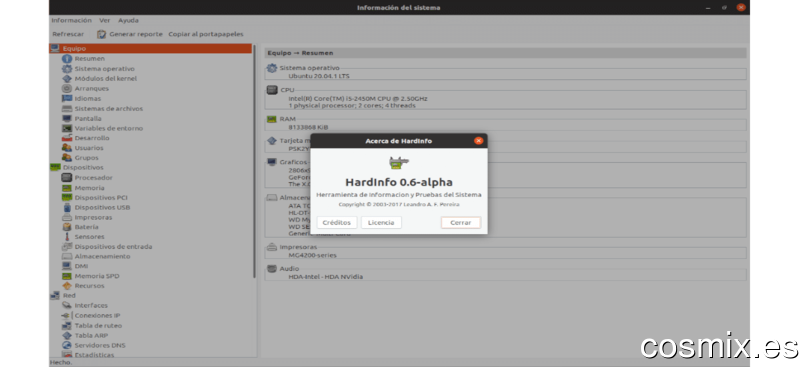Open the Ver menu
The width and height of the screenshot is (800, 367).
click(105, 20)
